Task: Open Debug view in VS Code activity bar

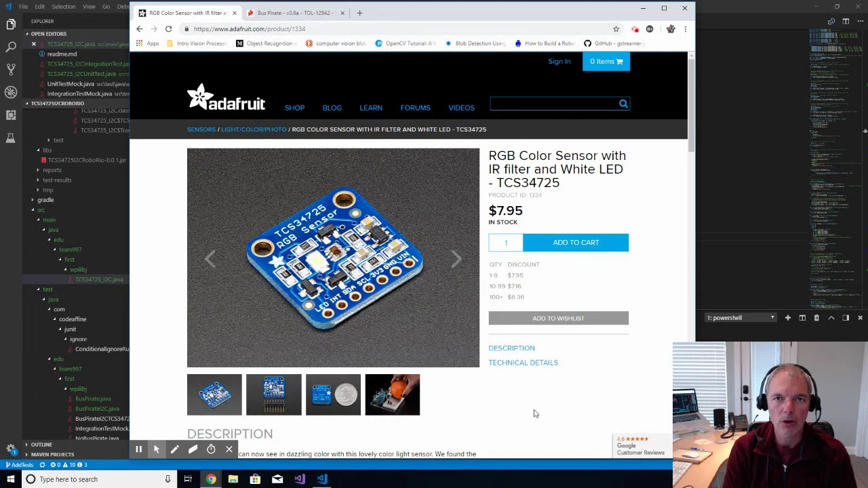Action: pos(11,92)
